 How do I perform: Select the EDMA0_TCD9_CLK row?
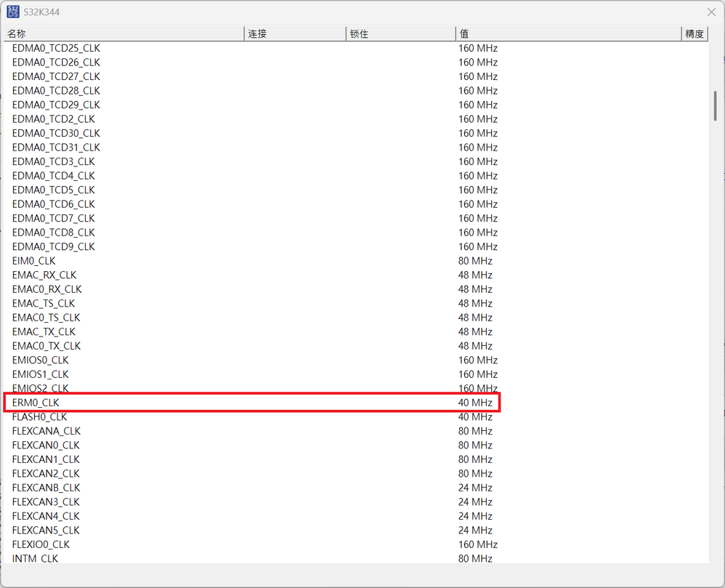click(356, 246)
